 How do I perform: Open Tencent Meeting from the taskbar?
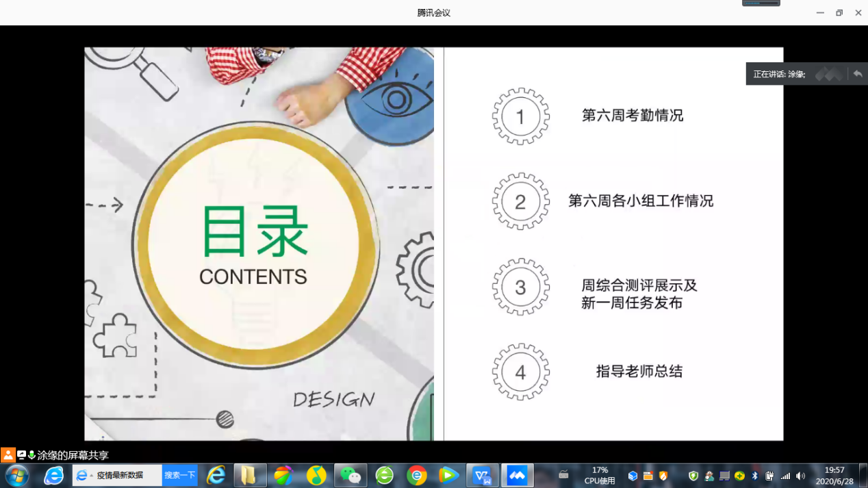click(x=517, y=475)
